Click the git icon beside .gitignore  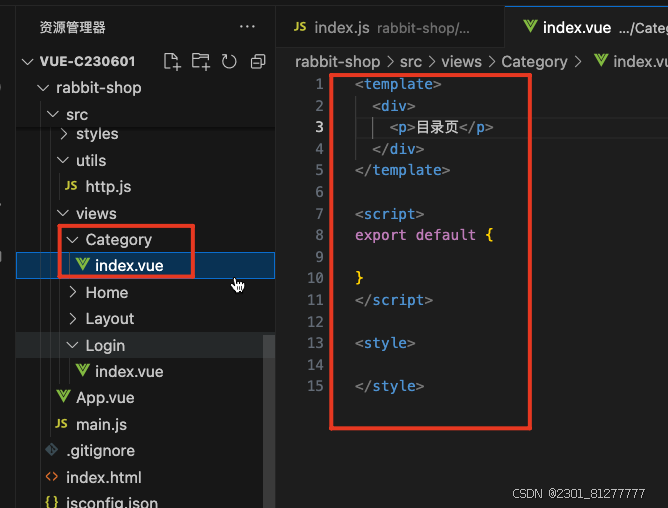click(x=52, y=450)
